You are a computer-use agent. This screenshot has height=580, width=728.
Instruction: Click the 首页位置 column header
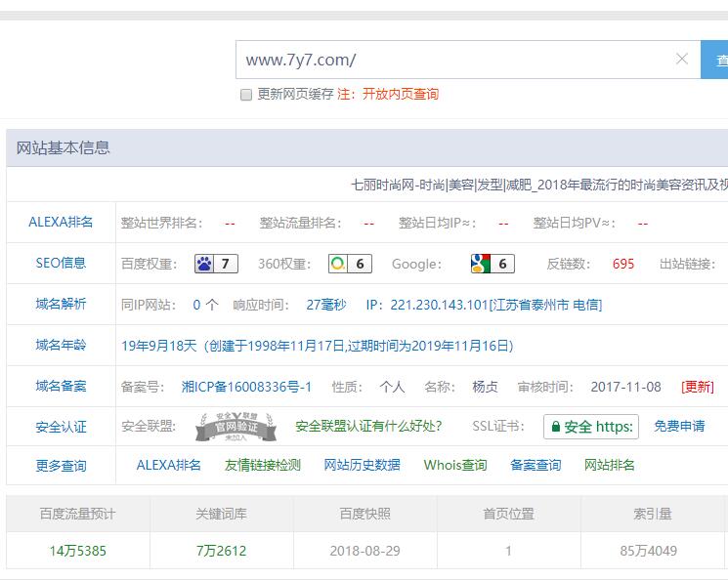pos(508,514)
